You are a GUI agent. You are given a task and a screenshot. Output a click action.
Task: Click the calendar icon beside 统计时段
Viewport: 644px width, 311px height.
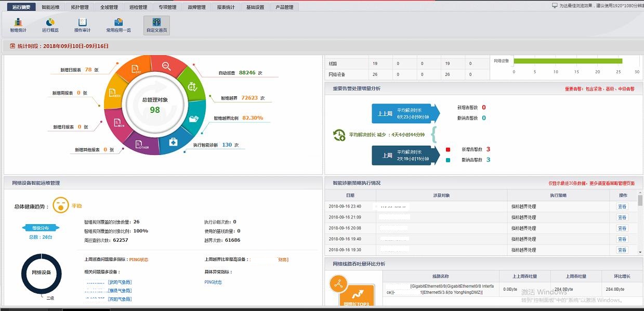[x=12, y=46]
